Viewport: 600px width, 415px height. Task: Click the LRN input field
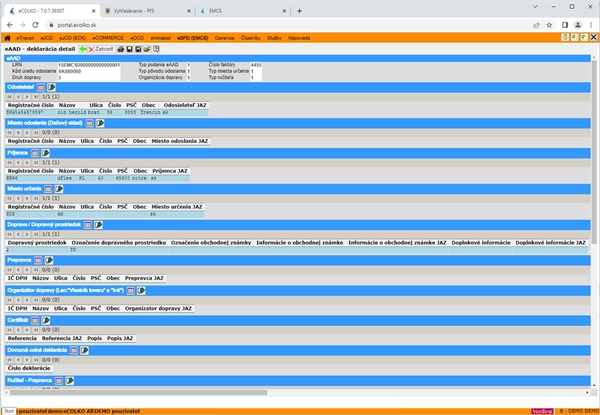click(88, 65)
